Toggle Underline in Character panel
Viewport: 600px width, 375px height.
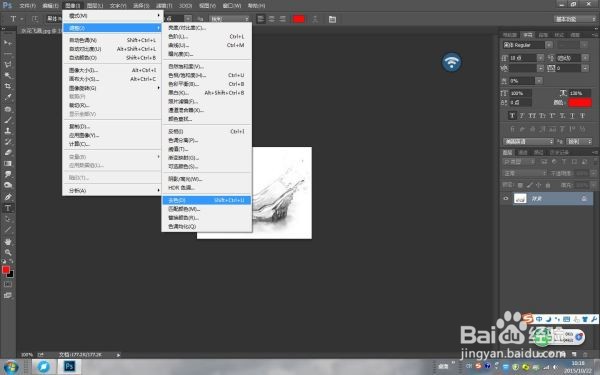[x=572, y=116]
